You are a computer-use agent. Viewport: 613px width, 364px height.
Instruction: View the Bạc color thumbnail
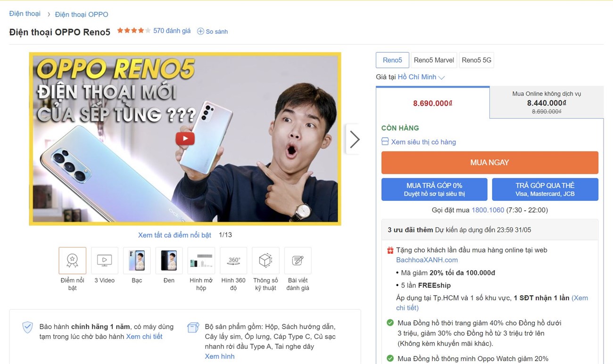(x=137, y=260)
